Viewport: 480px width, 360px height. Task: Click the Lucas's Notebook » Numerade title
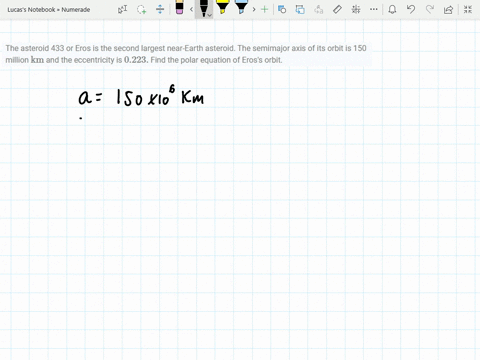pyautogui.click(x=49, y=10)
